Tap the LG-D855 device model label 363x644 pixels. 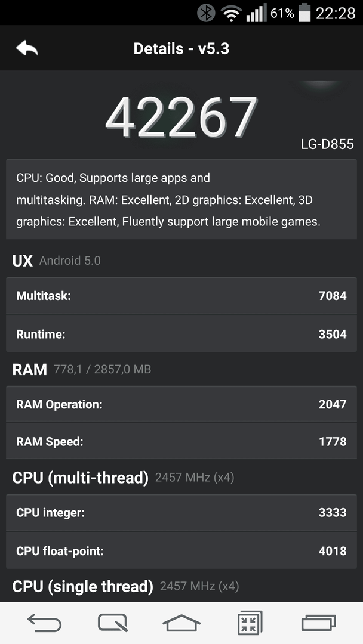(327, 144)
